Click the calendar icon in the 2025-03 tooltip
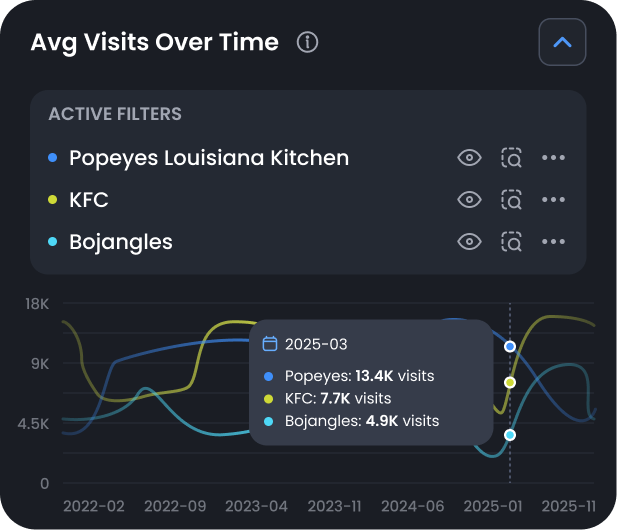 pos(269,344)
